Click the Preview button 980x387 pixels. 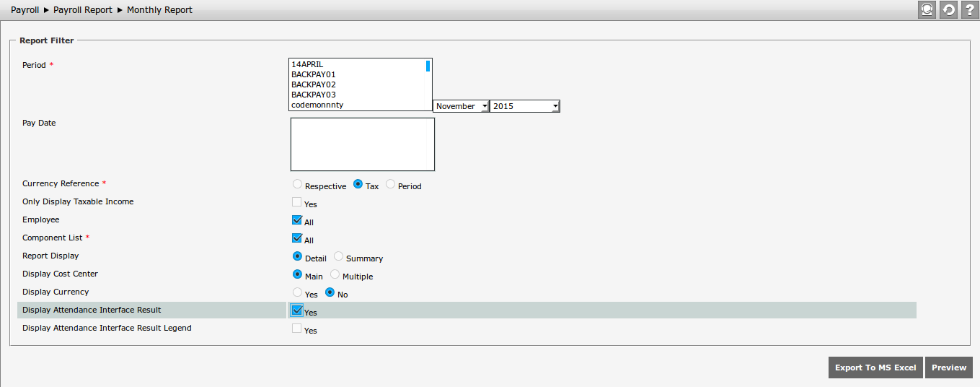click(948, 368)
